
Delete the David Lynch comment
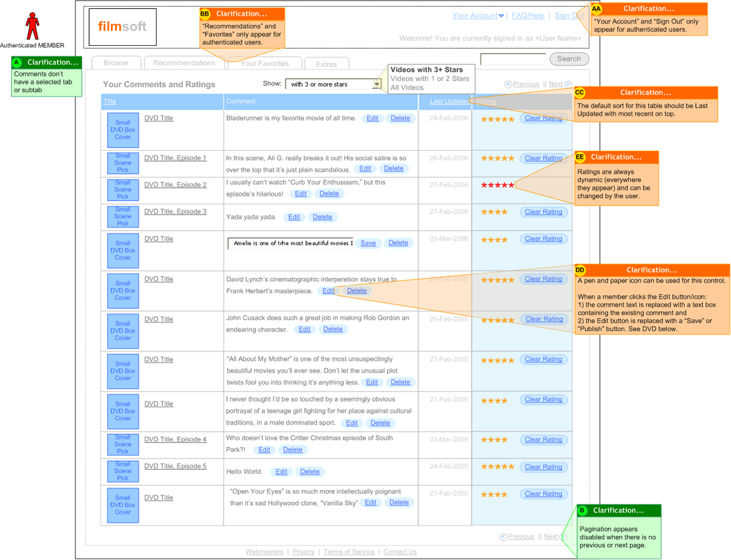[357, 291]
